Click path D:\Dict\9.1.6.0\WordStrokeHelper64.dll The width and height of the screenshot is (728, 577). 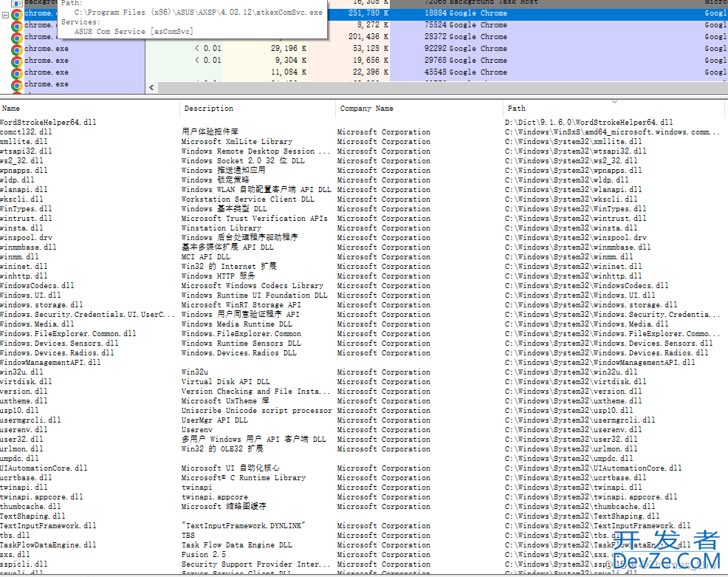click(x=588, y=122)
